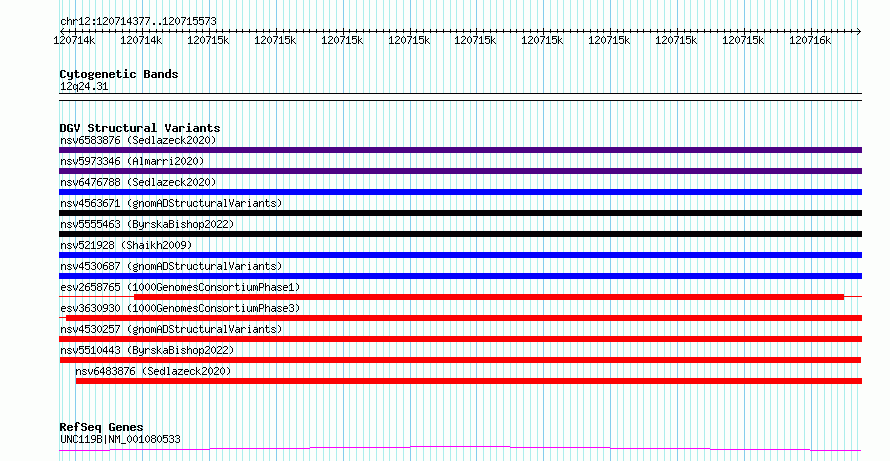The width and height of the screenshot is (890, 461).
Task: Click the red bar for nsv6483876
Action: pyautogui.click(x=469, y=381)
